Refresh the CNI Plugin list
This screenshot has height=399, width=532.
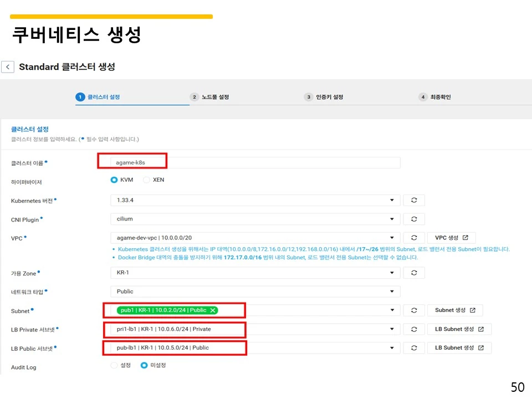[414, 219]
